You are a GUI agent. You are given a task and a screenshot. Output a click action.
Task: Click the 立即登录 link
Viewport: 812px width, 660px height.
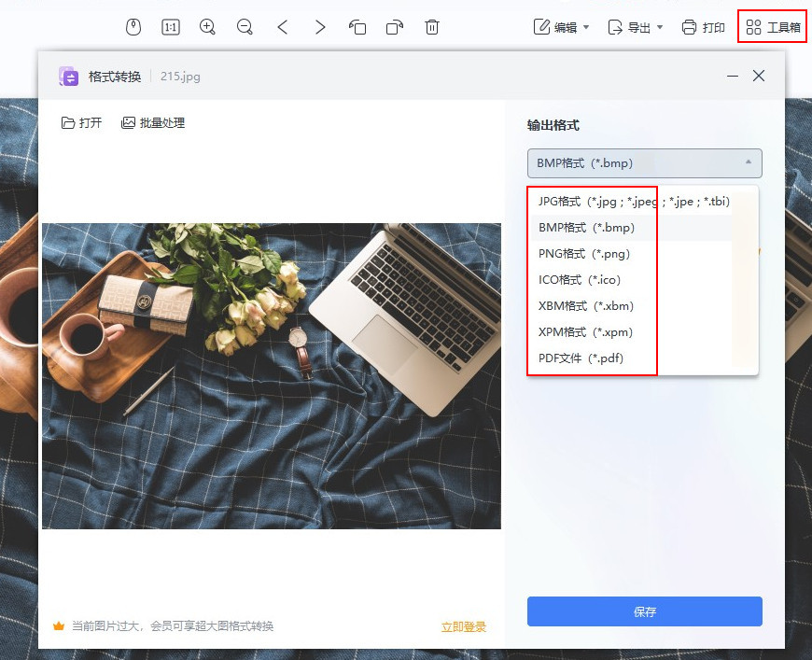(464, 626)
